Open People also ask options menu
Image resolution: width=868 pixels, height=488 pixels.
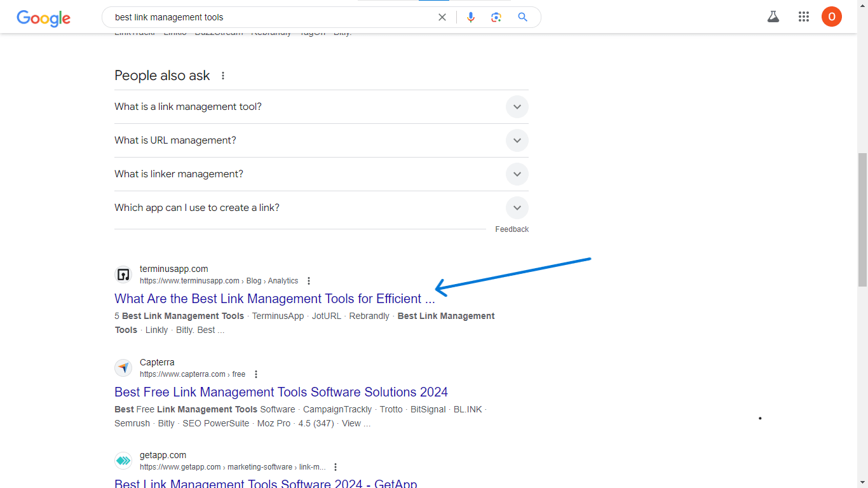pyautogui.click(x=223, y=76)
